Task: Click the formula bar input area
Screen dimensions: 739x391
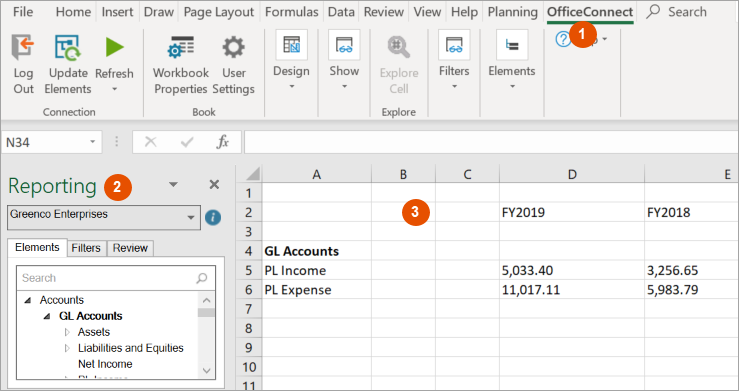Action: [491, 142]
